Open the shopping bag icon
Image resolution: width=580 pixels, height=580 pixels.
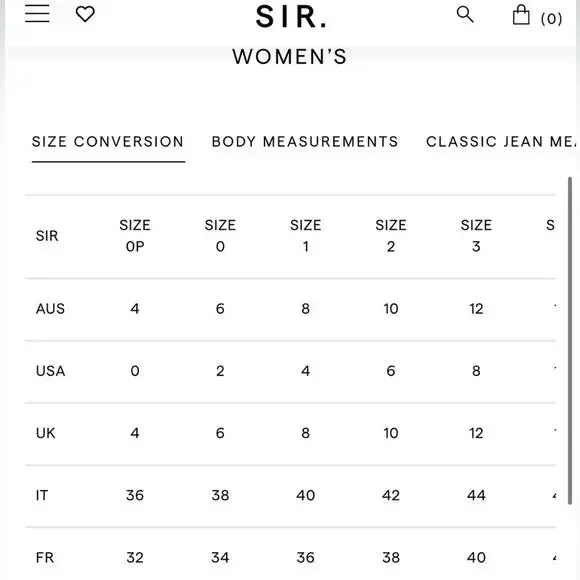[521, 15]
